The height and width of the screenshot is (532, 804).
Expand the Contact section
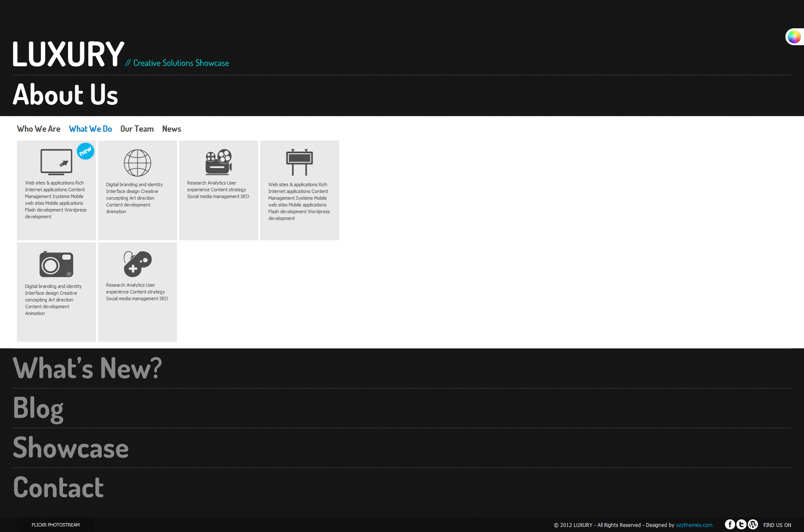[58, 487]
